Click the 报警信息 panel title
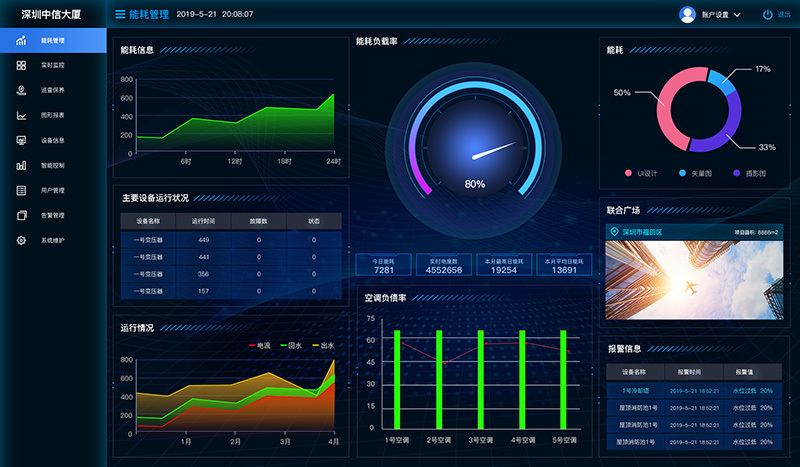 pyautogui.click(x=624, y=349)
